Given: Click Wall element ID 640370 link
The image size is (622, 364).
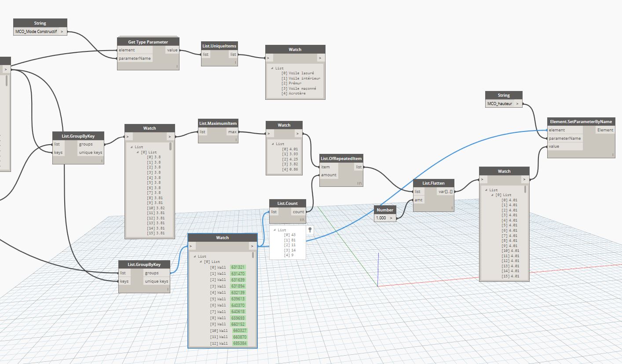Looking at the screenshot, I should tap(238, 305).
